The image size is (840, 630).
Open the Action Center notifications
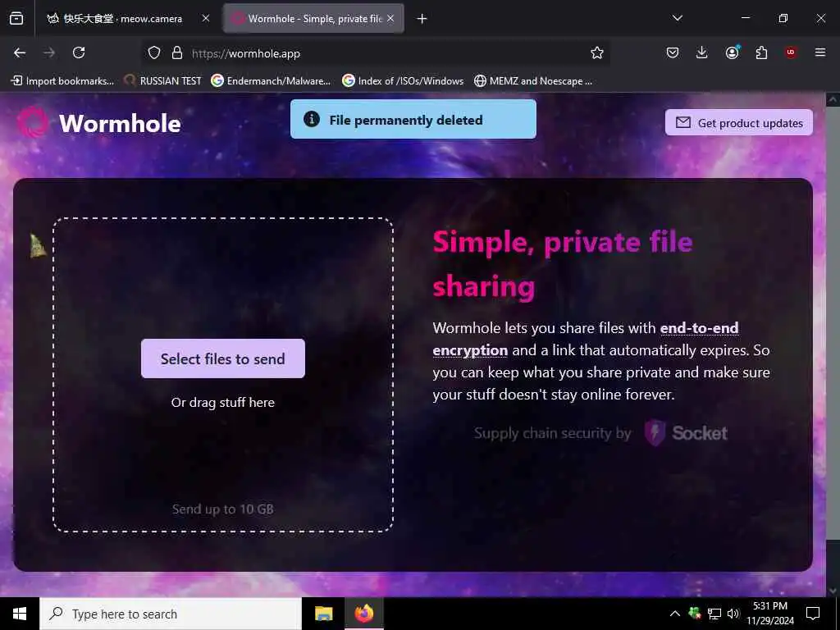(x=813, y=614)
